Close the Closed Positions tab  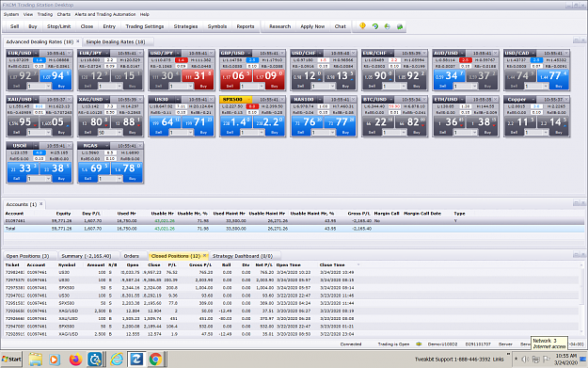pos(205,256)
